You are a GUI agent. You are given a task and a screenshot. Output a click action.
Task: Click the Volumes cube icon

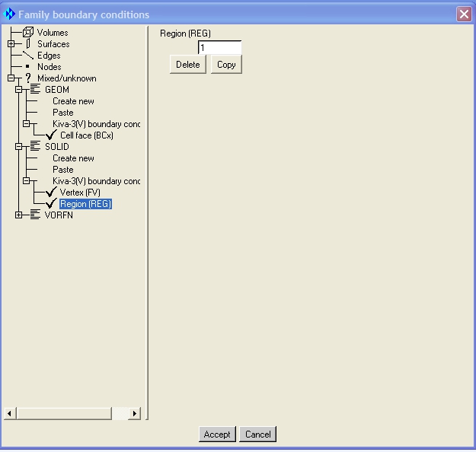[x=28, y=32]
